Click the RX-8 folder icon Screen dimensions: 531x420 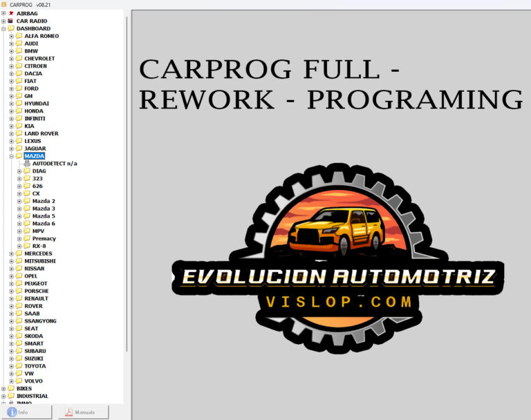coord(27,246)
